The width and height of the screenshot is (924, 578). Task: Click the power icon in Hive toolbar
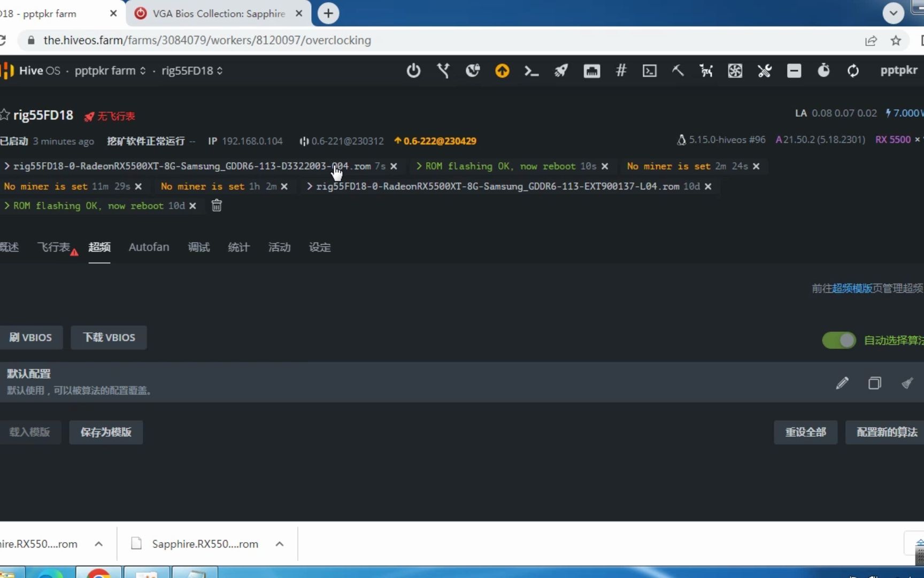point(413,71)
